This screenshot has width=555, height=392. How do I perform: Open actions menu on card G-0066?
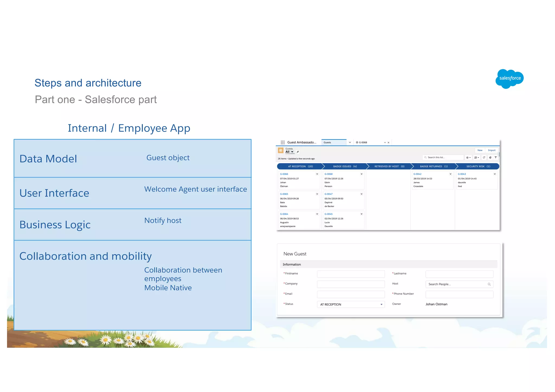(317, 174)
